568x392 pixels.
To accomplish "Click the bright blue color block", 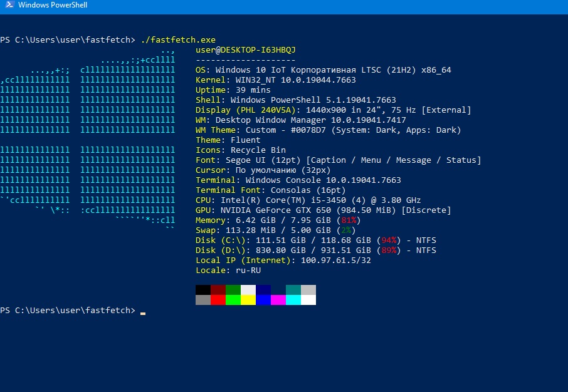I will click(x=263, y=300).
